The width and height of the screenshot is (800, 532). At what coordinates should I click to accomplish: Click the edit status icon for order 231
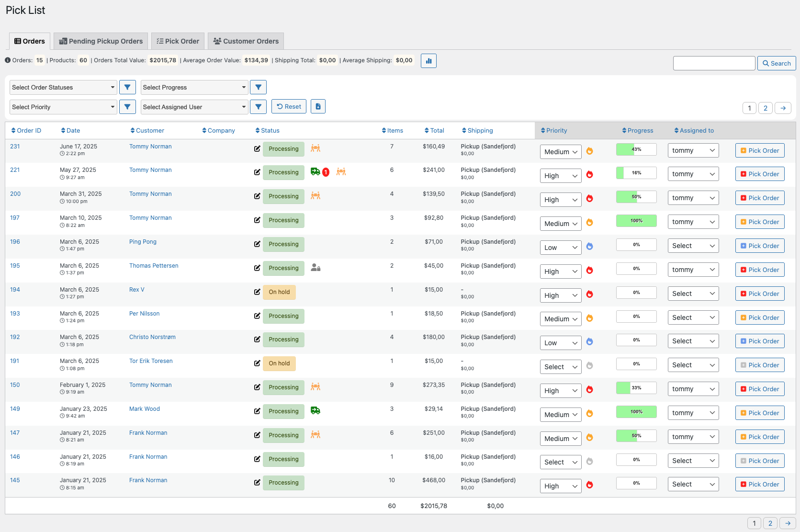point(257,149)
